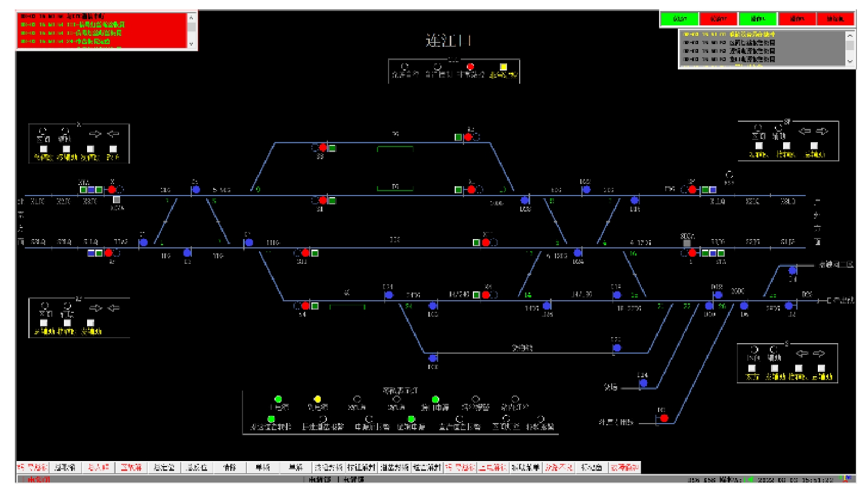Click the gray event log scrollbar thumb

pos(850,45)
